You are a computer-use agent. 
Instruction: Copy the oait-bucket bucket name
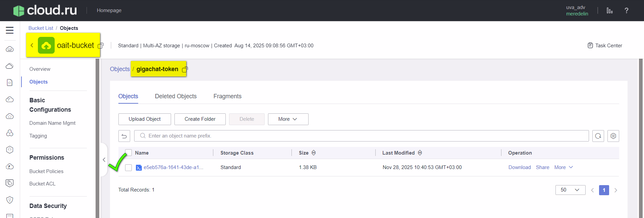[101, 46]
